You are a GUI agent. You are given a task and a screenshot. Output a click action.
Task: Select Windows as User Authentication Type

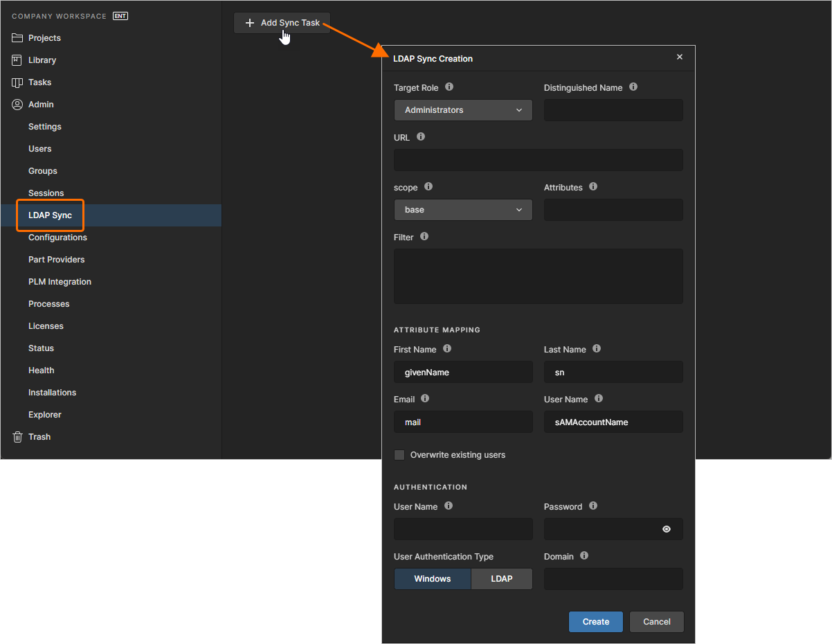click(x=432, y=579)
